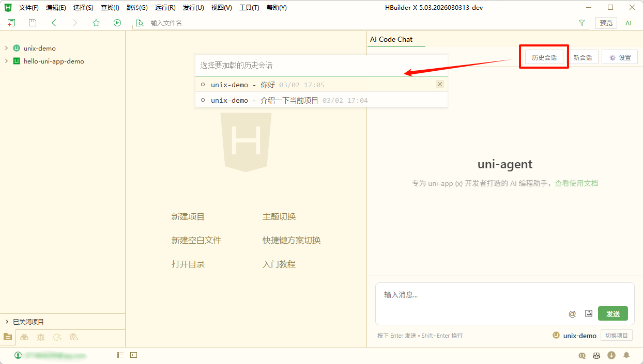Open the debug bug icon in sidebar

pos(41,337)
